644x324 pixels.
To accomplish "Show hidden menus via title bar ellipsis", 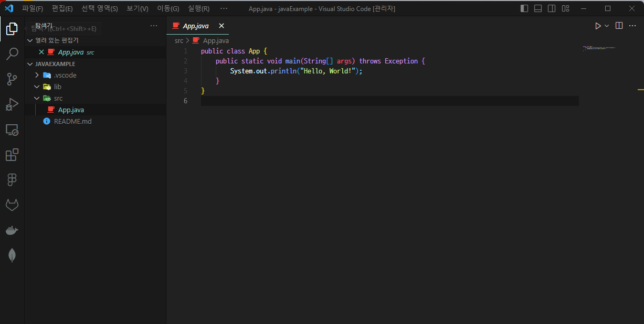I will 224,8.
